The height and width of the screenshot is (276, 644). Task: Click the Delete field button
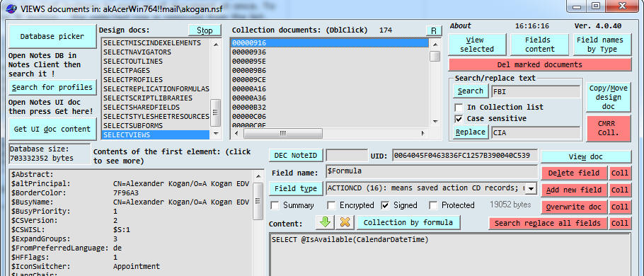point(574,173)
